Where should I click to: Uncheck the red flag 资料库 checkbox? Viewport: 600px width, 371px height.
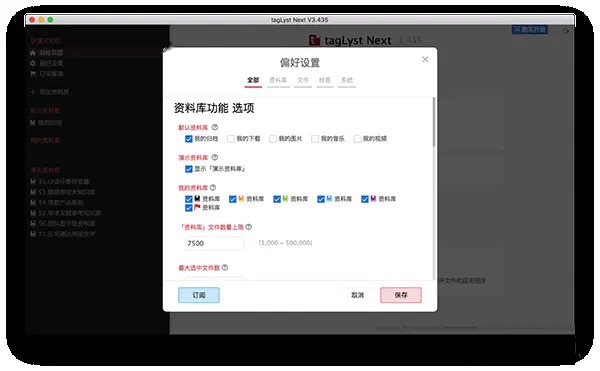click(x=189, y=208)
